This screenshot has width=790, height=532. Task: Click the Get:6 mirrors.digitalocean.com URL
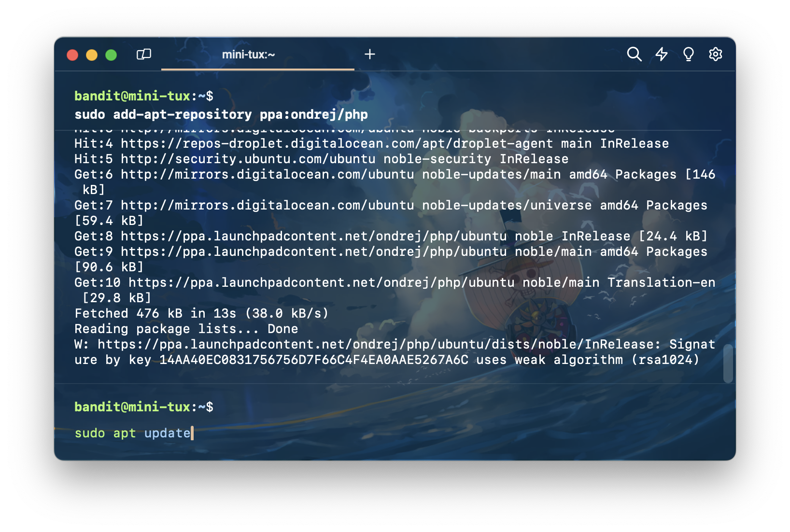pos(267,174)
